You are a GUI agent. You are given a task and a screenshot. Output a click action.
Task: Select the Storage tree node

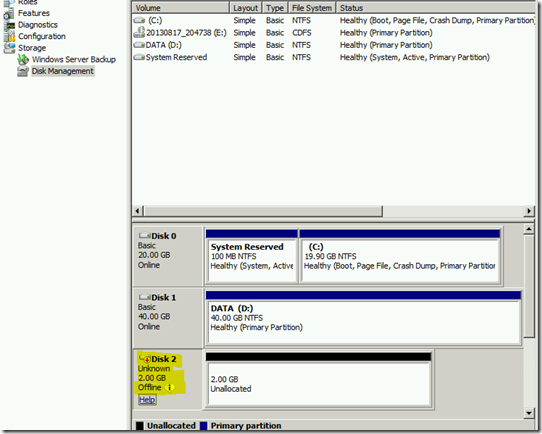coord(32,48)
